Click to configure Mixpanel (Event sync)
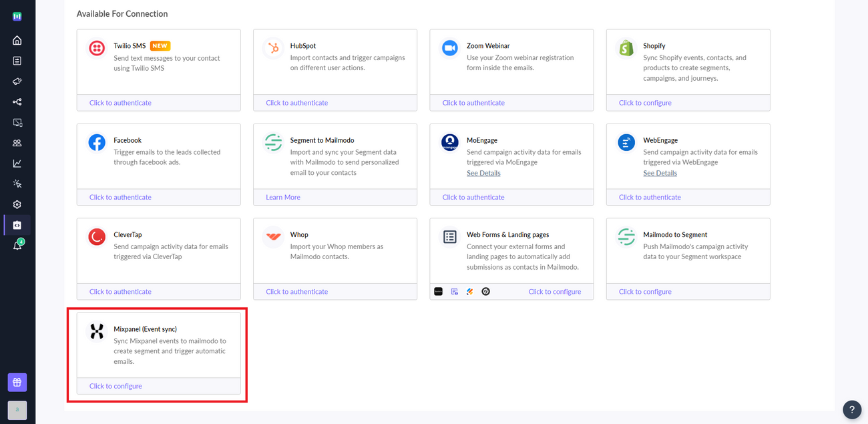This screenshot has width=868, height=424. point(116,386)
